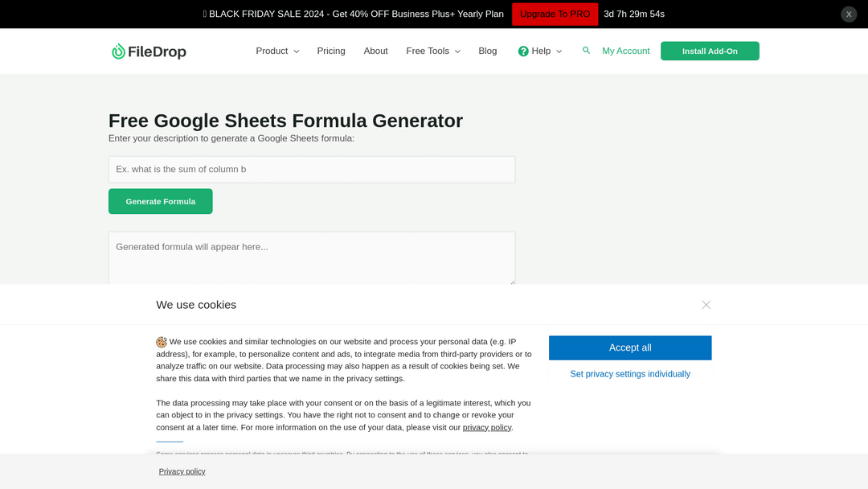Click the generated formula output textarea
Viewport: 868px width, 489px height.
312,257
